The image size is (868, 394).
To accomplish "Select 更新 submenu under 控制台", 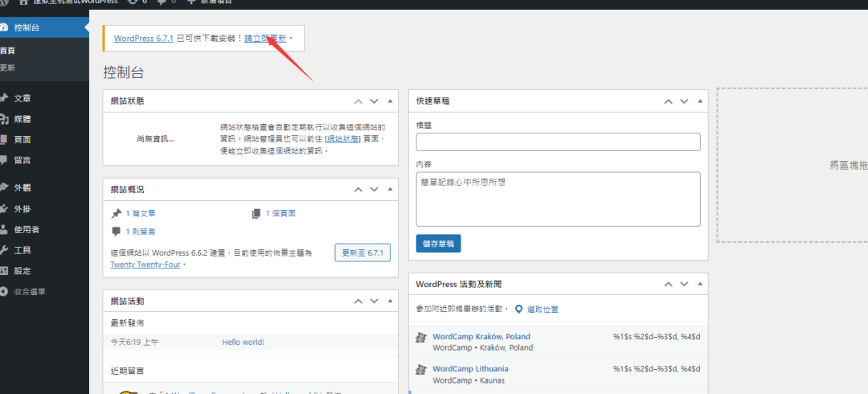I will tap(8, 68).
